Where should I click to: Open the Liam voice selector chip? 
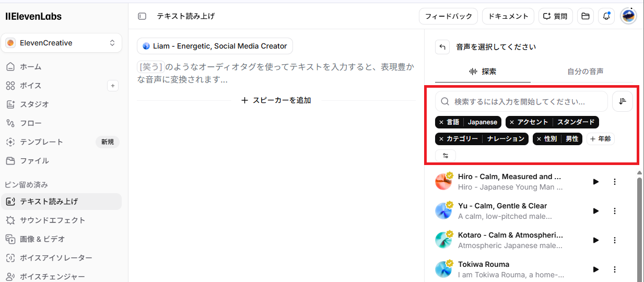tap(215, 46)
